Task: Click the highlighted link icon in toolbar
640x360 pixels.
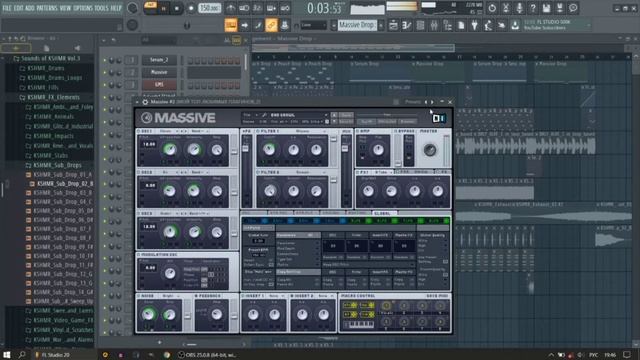Action: [x=271, y=25]
